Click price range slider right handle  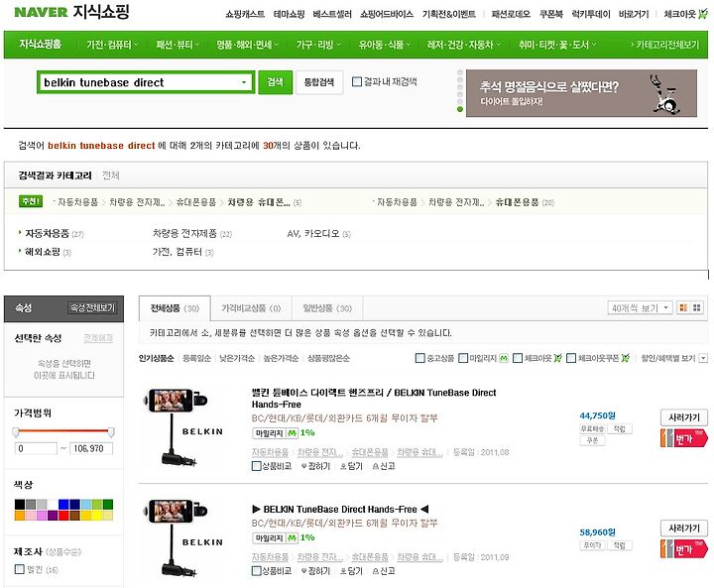(x=111, y=431)
